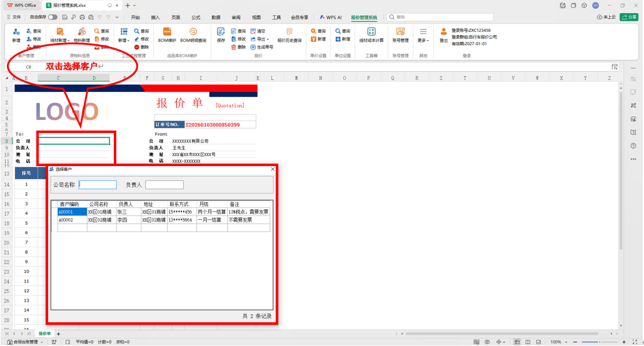Viewport: 644px width, 346px height.
Task: Click the 生成单号 button
Action: tap(261, 47)
